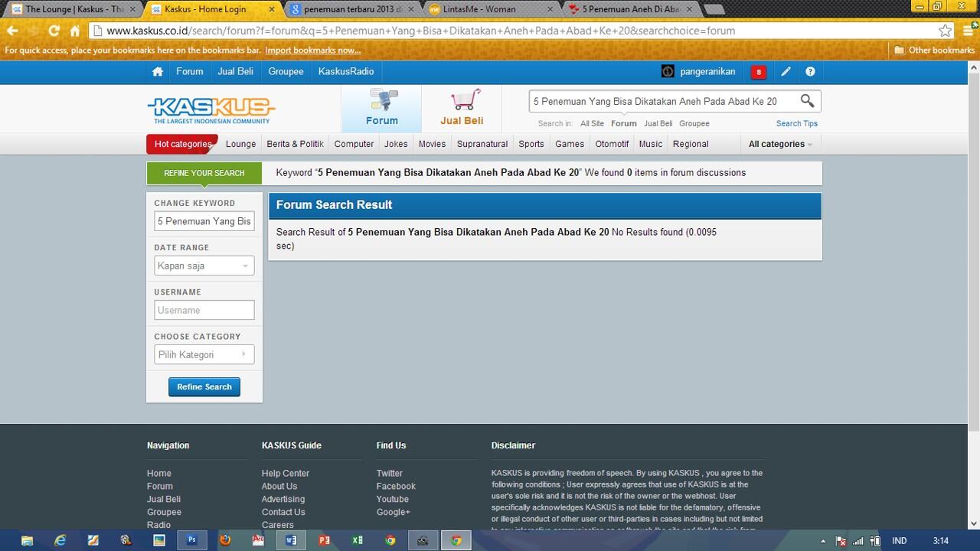Launch Internet Explorer from taskbar
Image resolution: width=980 pixels, height=551 pixels.
(60, 540)
